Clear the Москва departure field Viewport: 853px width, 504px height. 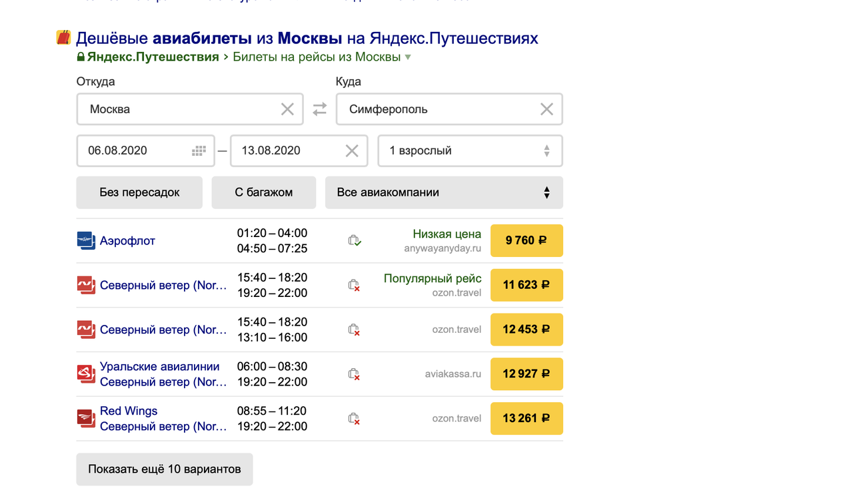(287, 109)
